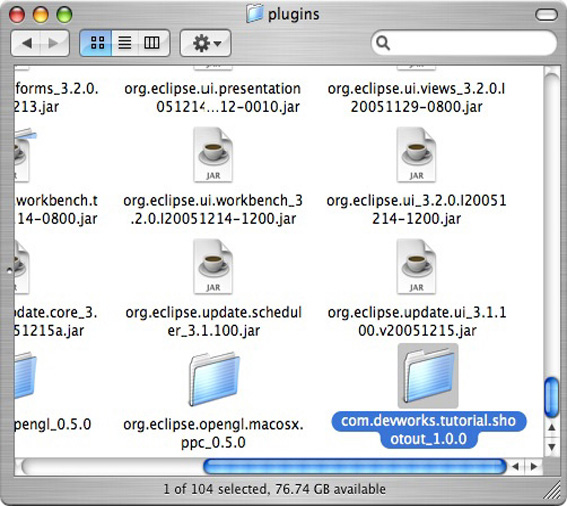
Task: Go forward with the right arrow button
Action: pos(54,43)
